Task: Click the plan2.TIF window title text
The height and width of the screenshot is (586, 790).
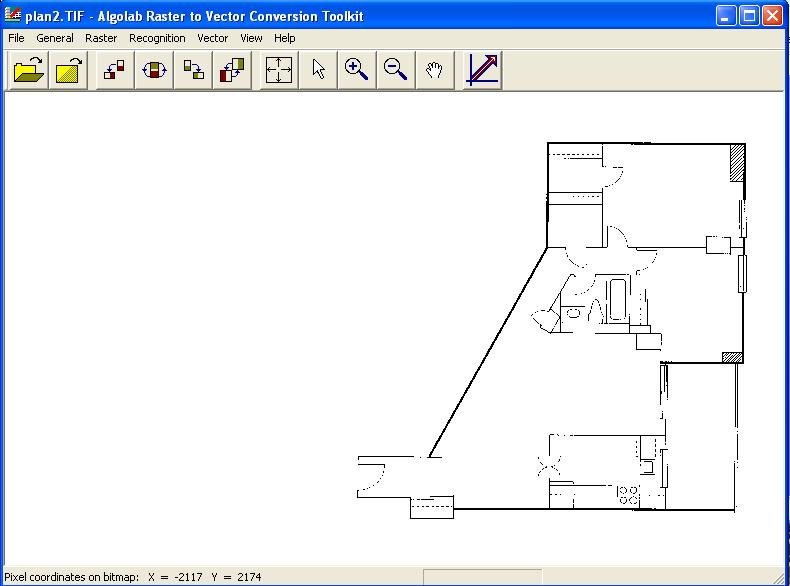Action: (194, 16)
